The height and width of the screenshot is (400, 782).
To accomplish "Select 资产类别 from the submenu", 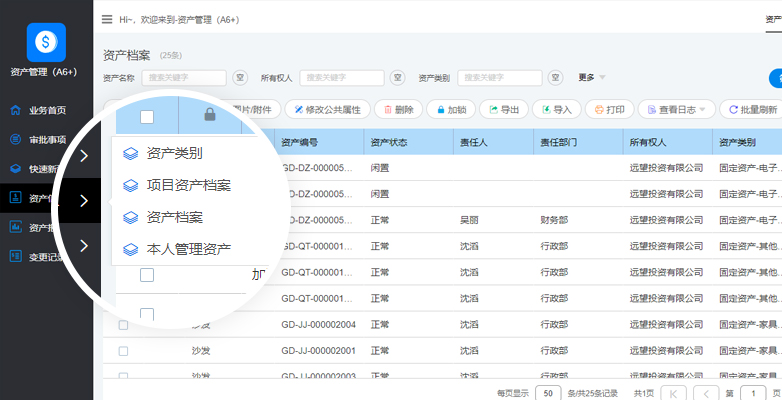I will click(x=174, y=154).
